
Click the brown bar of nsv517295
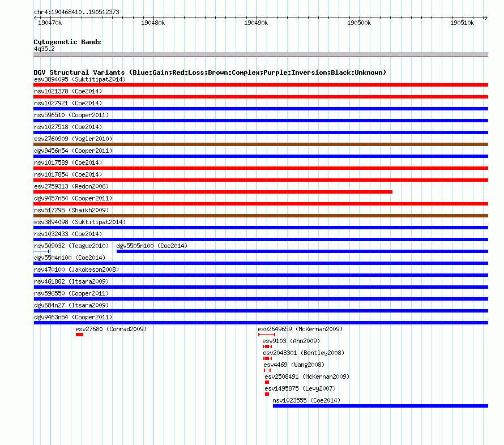point(260,216)
